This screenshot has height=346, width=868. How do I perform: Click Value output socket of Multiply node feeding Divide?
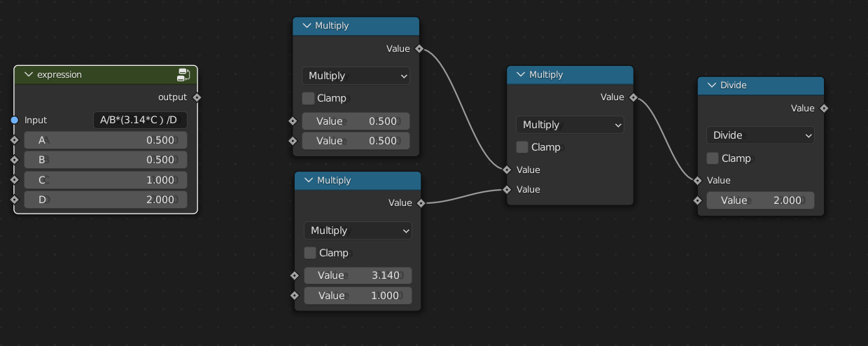(x=633, y=97)
